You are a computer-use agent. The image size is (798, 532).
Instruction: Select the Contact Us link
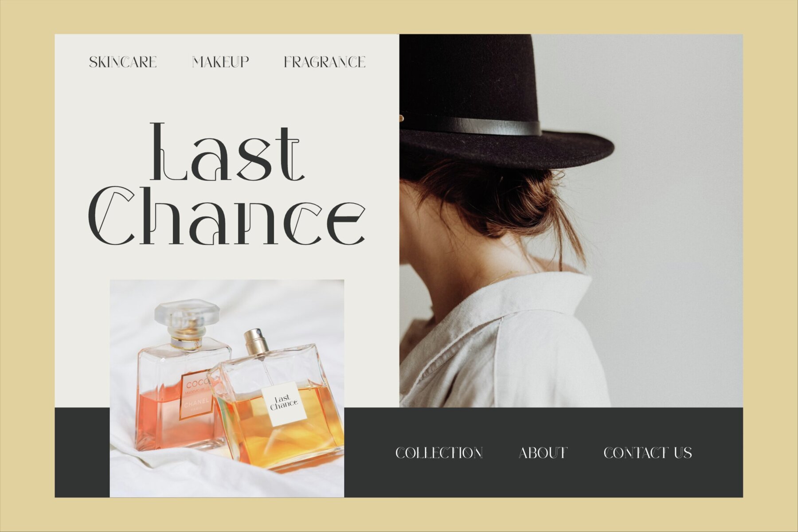tap(648, 453)
